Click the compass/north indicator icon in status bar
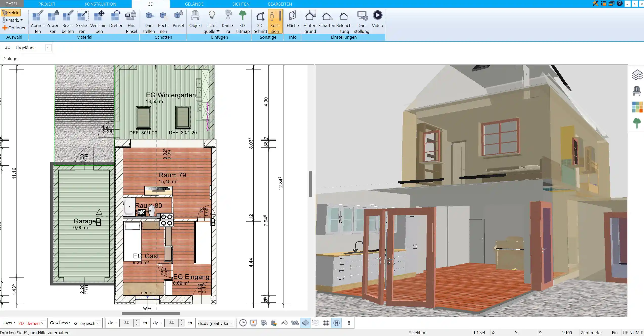This screenshot has width=644, height=336. point(337,323)
